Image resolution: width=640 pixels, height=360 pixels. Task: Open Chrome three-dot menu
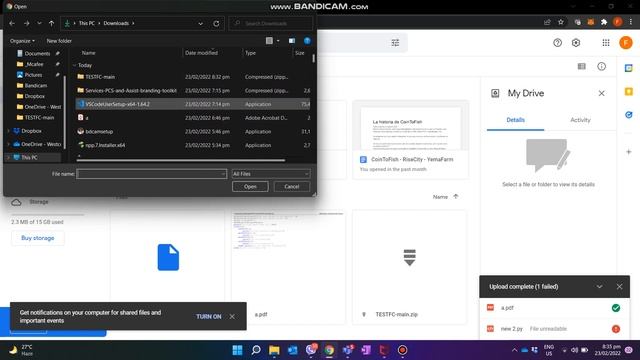click(x=631, y=22)
